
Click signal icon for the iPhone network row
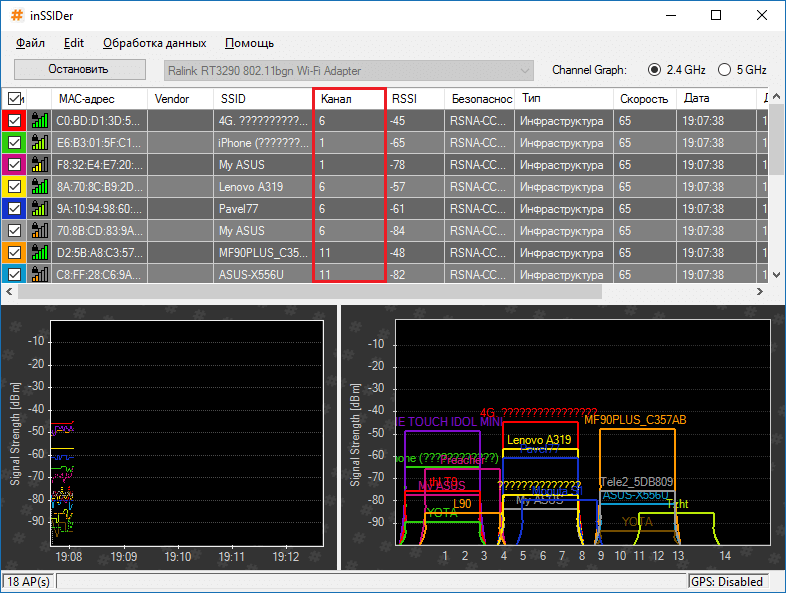point(40,143)
